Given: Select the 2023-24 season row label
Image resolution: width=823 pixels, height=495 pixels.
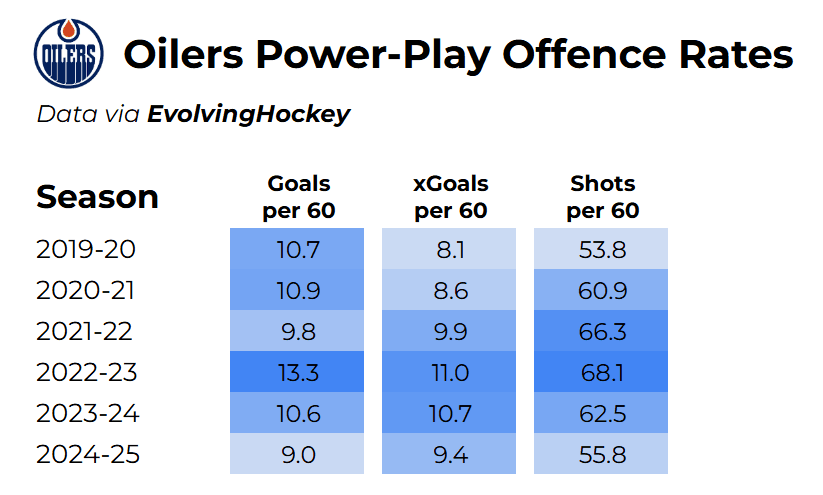Looking at the screenshot, I should pos(85,413).
